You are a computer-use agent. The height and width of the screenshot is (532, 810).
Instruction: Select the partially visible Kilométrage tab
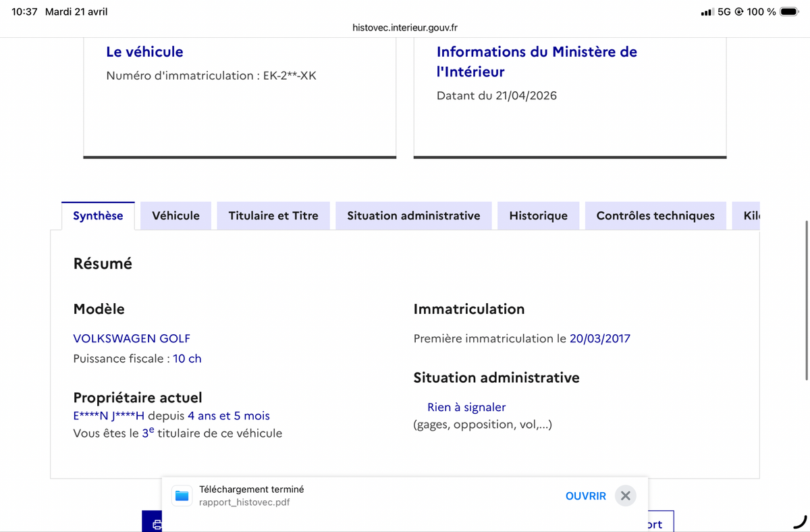(746, 215)
